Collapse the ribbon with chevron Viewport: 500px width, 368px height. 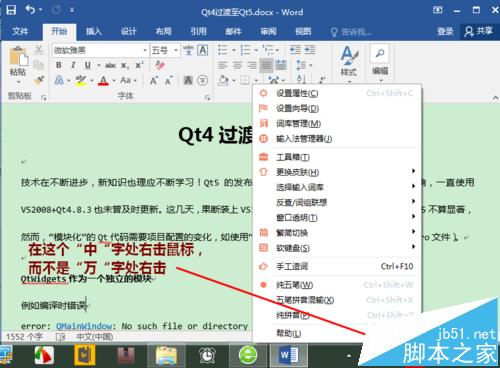[495, 97]
